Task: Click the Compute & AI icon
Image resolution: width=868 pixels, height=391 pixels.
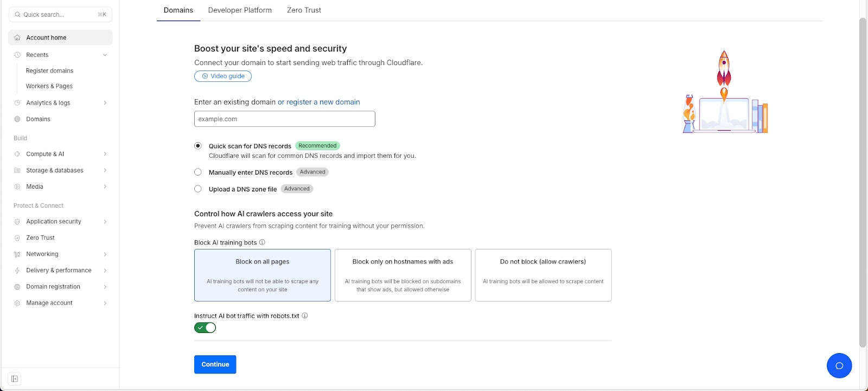Action: point(17,154)
